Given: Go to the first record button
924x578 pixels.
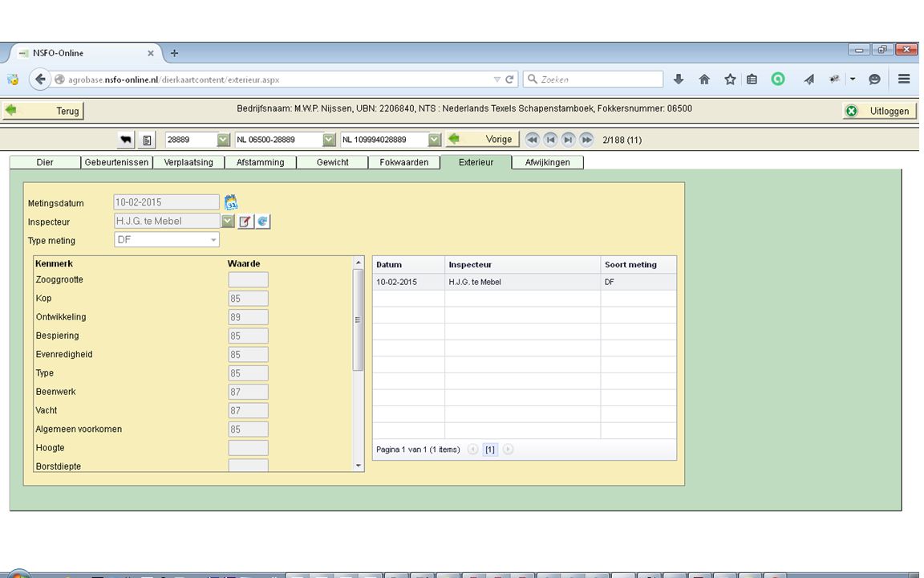Looking at the screenshot, I should [x=550, y=140].
